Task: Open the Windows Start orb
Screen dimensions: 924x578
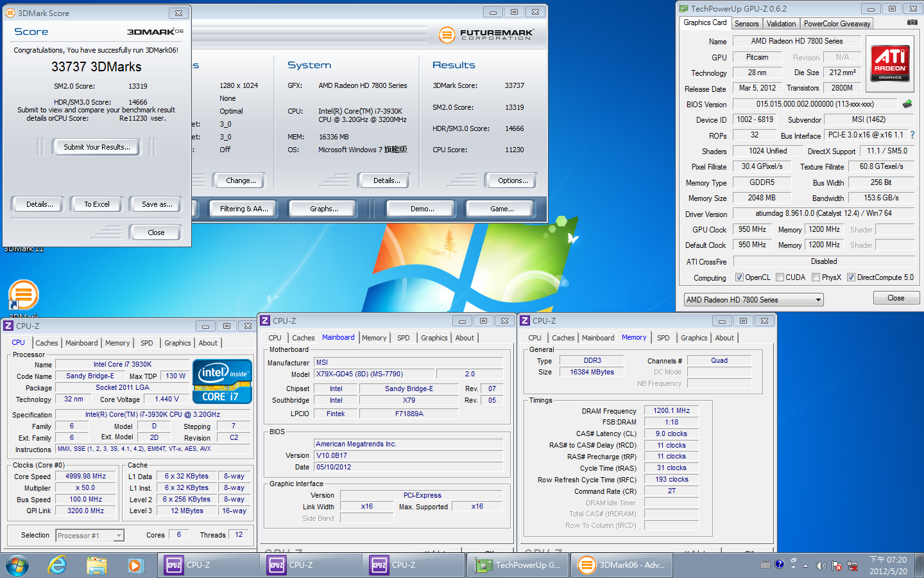Action: coord(17,565)
